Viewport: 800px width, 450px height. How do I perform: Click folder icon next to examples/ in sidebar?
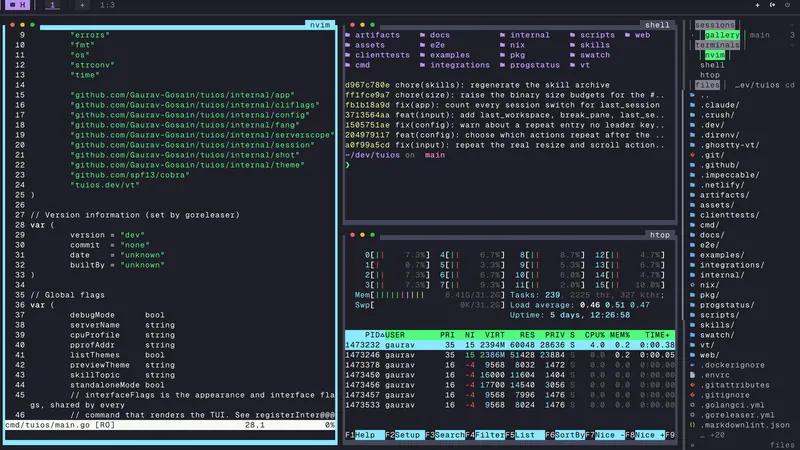[x=692, y=255]
